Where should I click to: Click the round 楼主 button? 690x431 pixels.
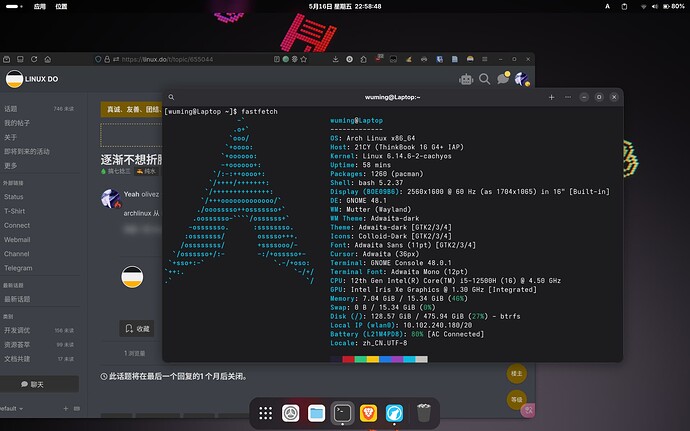point(516,373)
